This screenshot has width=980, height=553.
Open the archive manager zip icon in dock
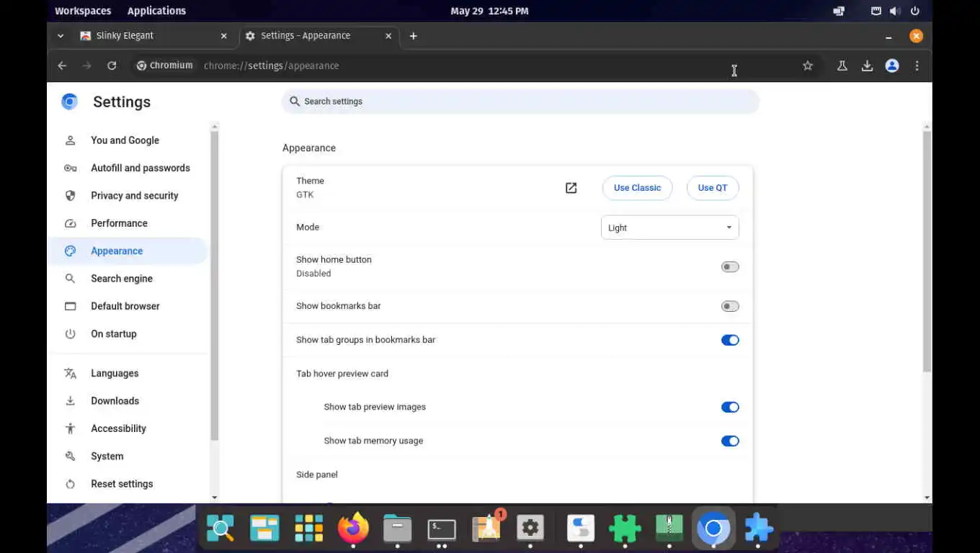tap(669, 529)
